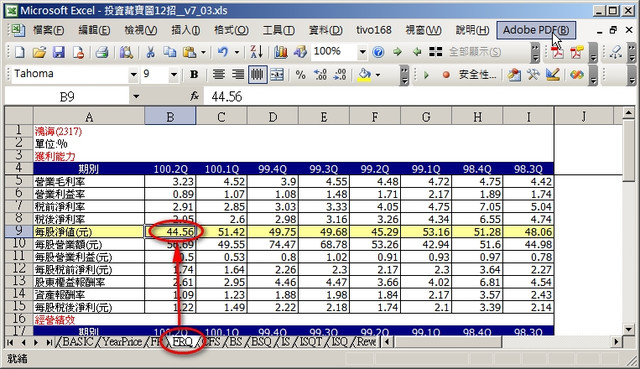Open the Tahoma font name dropdown
The image size is (640, 369).
pos(133,75)
